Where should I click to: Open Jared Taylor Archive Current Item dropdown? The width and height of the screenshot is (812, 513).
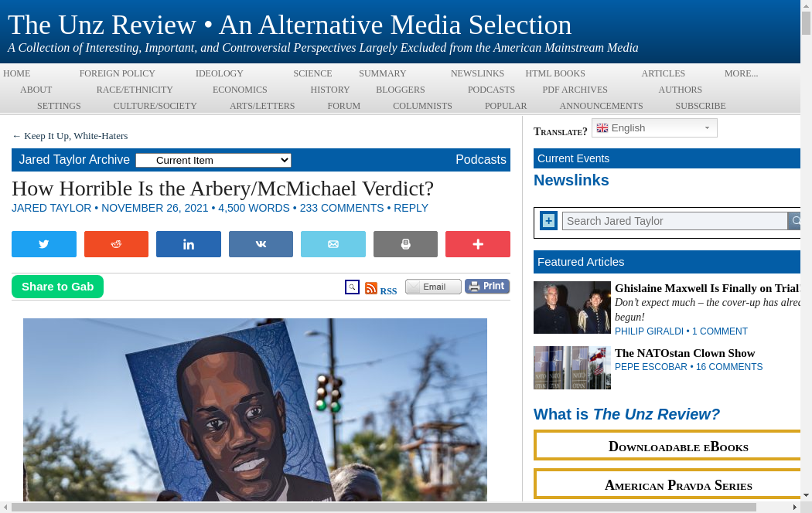(213, 161)
